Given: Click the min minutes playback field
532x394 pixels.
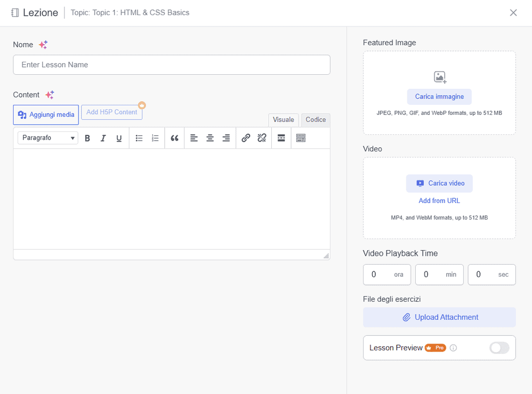Looking at the screenshot, I should pos(440,275).
